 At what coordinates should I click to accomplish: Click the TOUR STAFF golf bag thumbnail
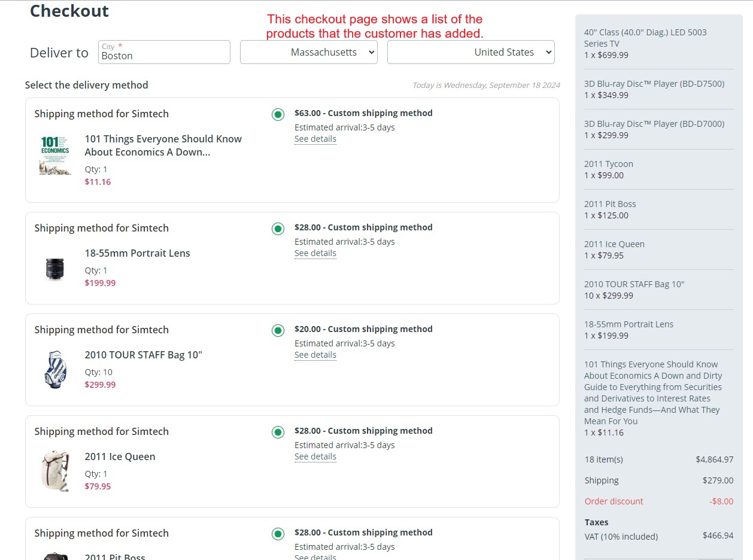55,370
